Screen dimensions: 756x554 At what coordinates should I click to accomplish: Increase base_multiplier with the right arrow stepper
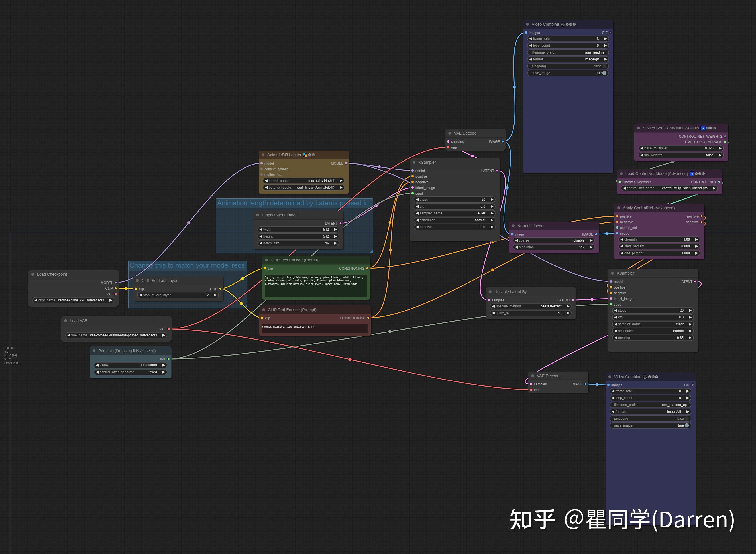click(720, 148)
